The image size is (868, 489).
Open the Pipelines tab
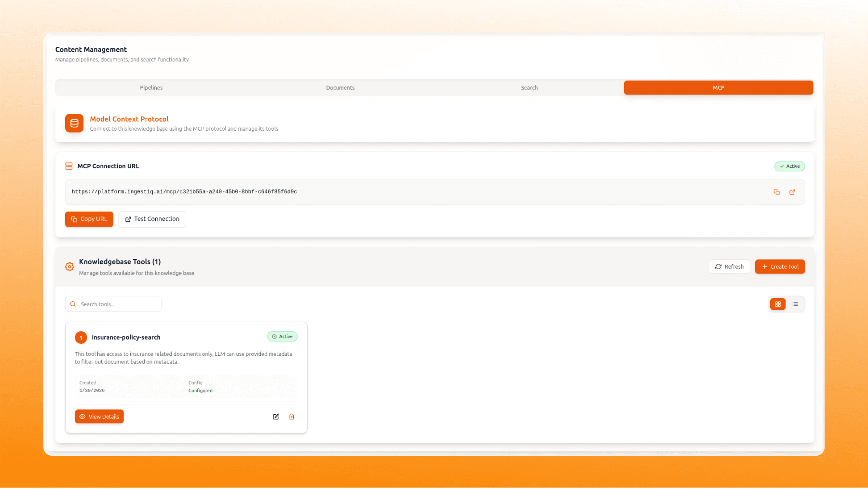[151, 88]
